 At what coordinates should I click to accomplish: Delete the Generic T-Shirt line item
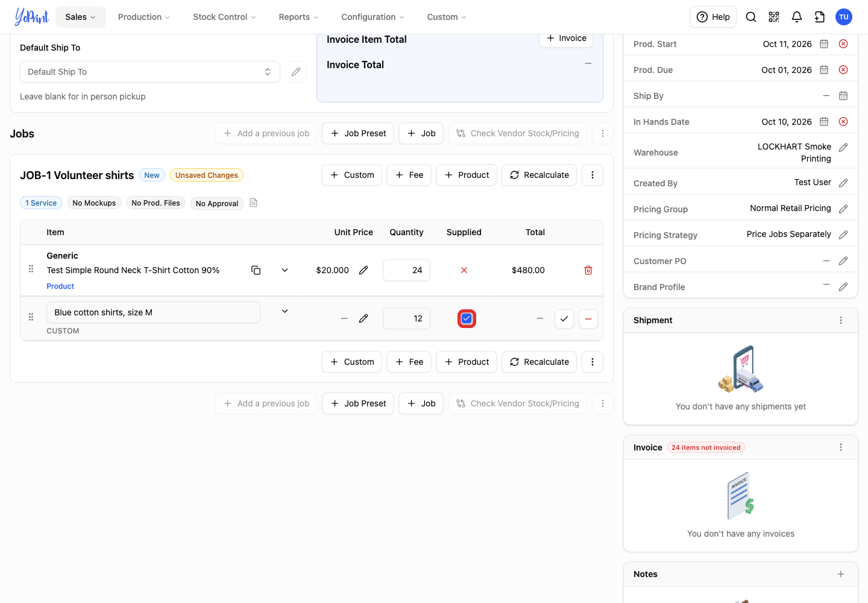(588, 270)
